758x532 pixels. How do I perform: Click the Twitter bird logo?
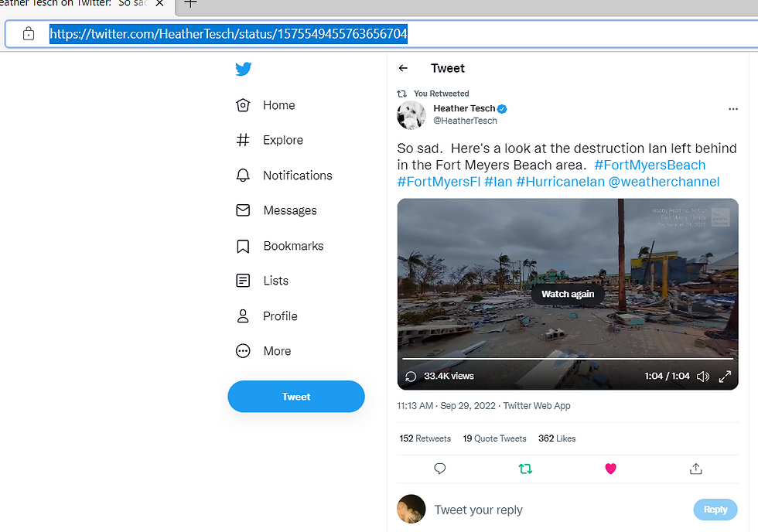coord(243,69)
